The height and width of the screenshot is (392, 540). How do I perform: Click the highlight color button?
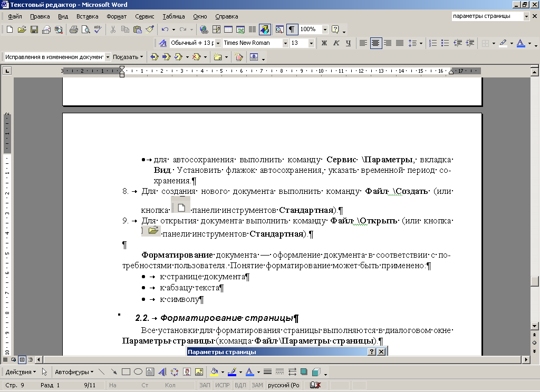pyautogui.click(x=503, y=43)
